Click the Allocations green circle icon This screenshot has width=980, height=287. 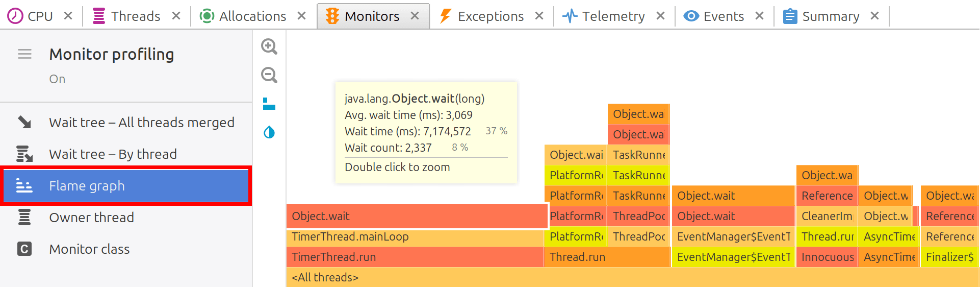[207, 16]
